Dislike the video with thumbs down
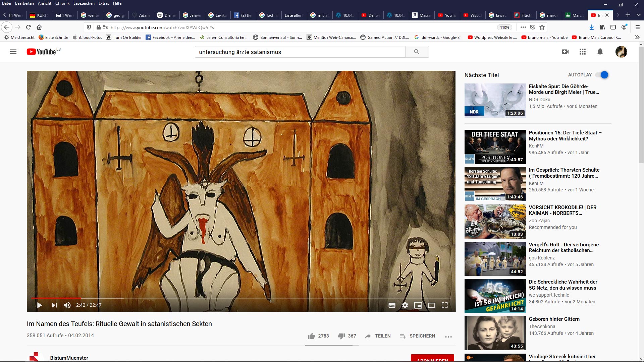This screenshot has height=362, width=644. [347, 336]
